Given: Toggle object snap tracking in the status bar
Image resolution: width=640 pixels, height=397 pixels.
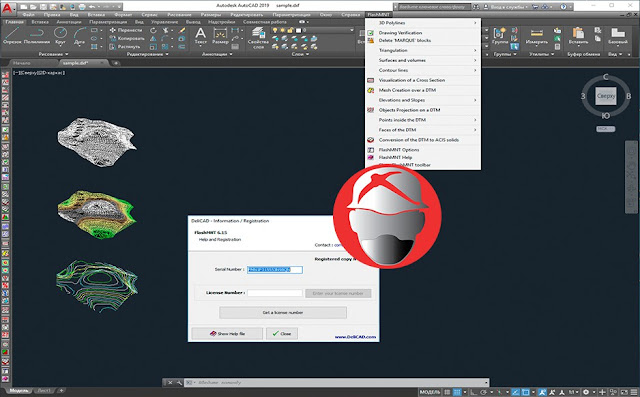Looking at the screenshot, I should tap(516, 392).
